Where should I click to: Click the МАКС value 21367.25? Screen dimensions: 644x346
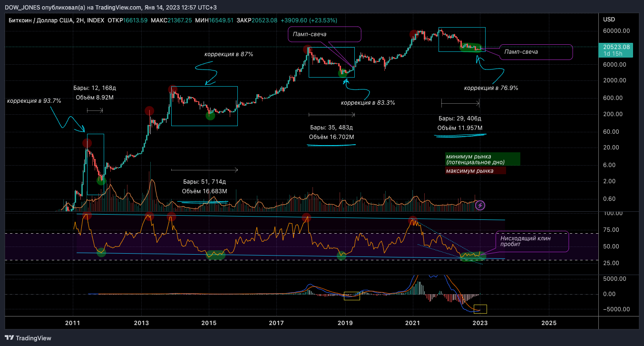179,20
